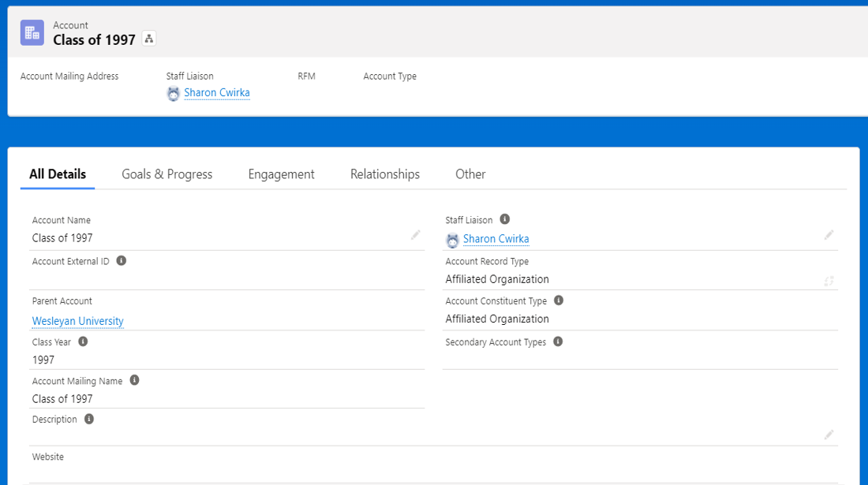Image resolution: width=868 pixels, height=485 pixels.
Task: Click the RFM header label
Action: click(x=307, y=76)
